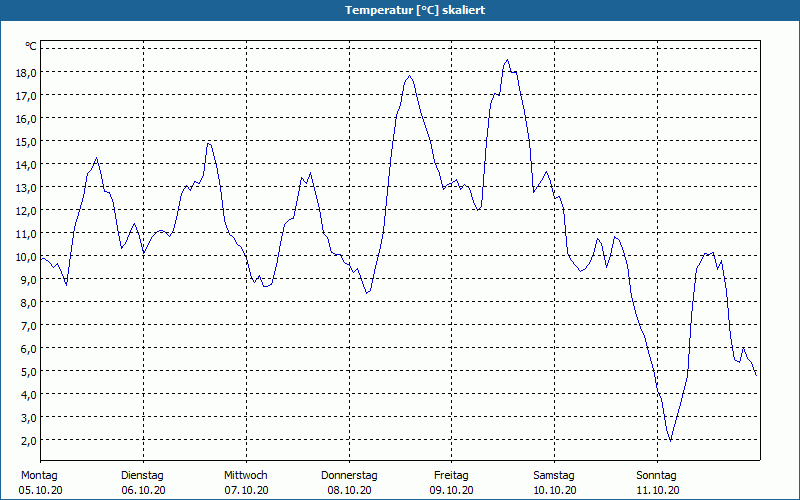Select the Mittwoch day label
800x500 pixels.
coord(245,476)
